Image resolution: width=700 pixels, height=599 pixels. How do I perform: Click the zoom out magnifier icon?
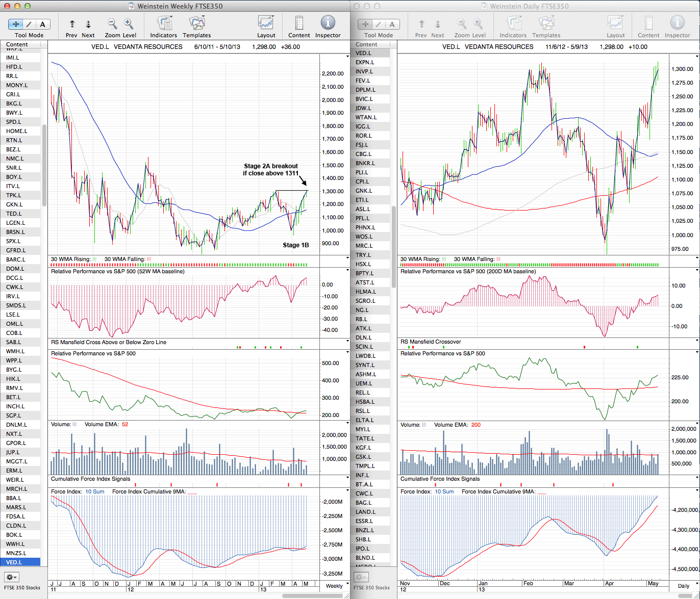point(112,23)
